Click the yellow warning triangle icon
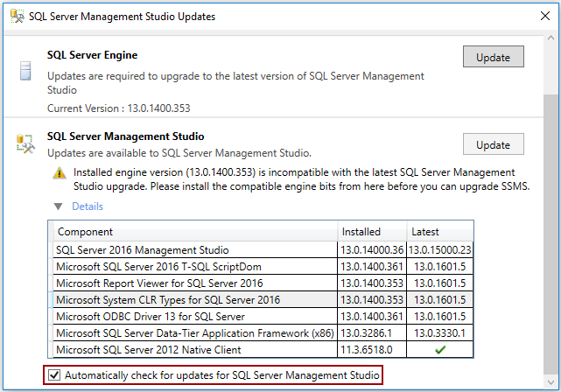The image size is (561, 392). point(59,173)
